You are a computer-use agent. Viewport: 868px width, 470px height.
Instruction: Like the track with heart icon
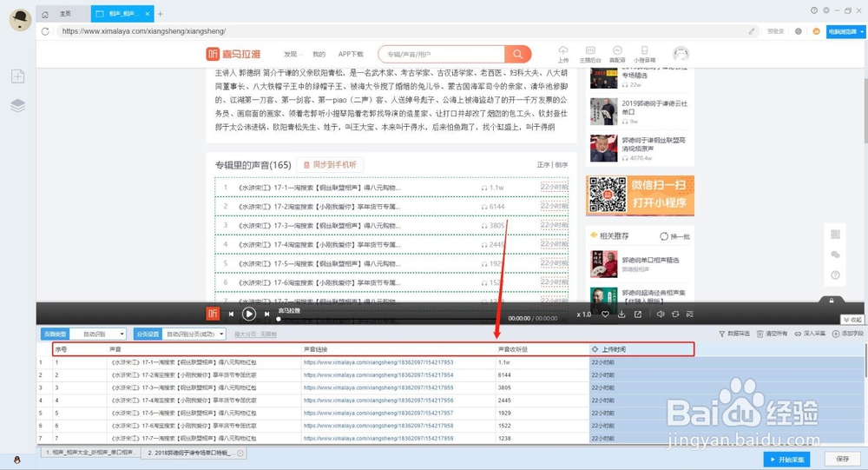click(605, 314)
